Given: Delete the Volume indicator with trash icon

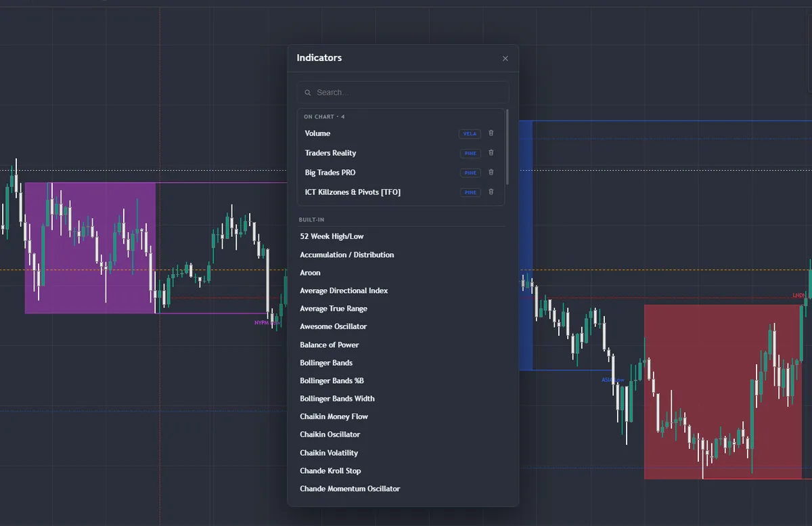Looking at the screenshot, I should (491, 133).
